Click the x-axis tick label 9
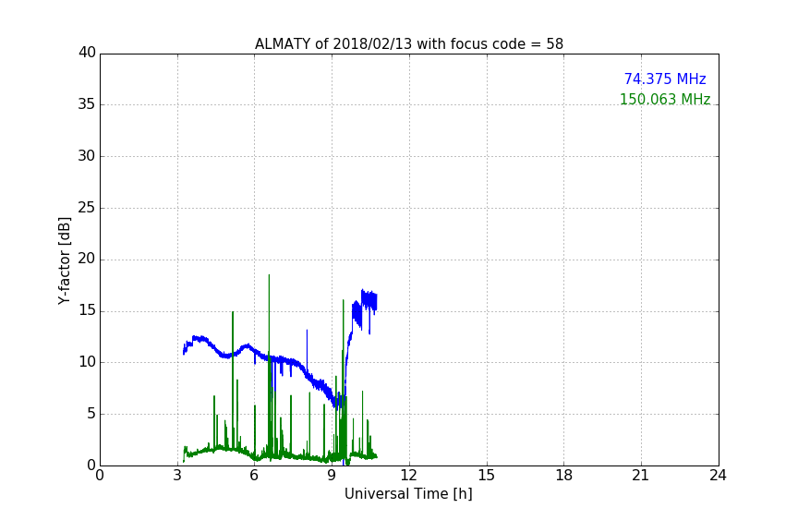Screen dimensions: 798x532 tap(332, 476)
